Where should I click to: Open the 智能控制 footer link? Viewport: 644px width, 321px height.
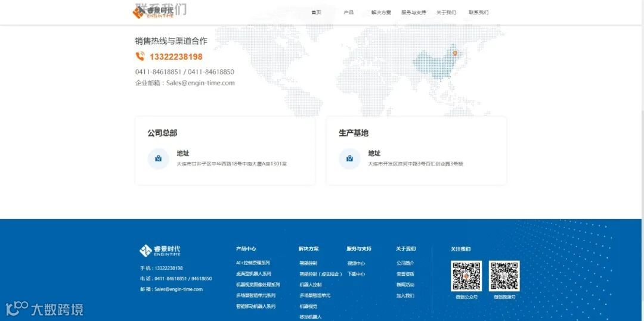point(308,263)
